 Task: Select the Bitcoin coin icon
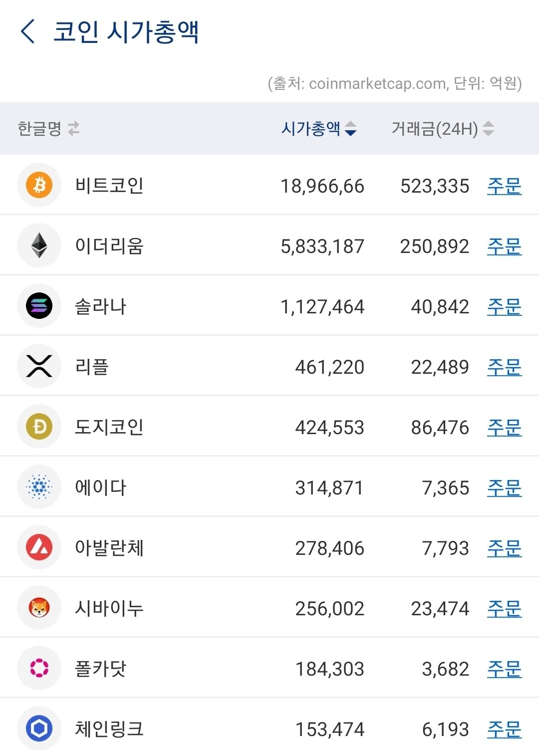[38, 186]
